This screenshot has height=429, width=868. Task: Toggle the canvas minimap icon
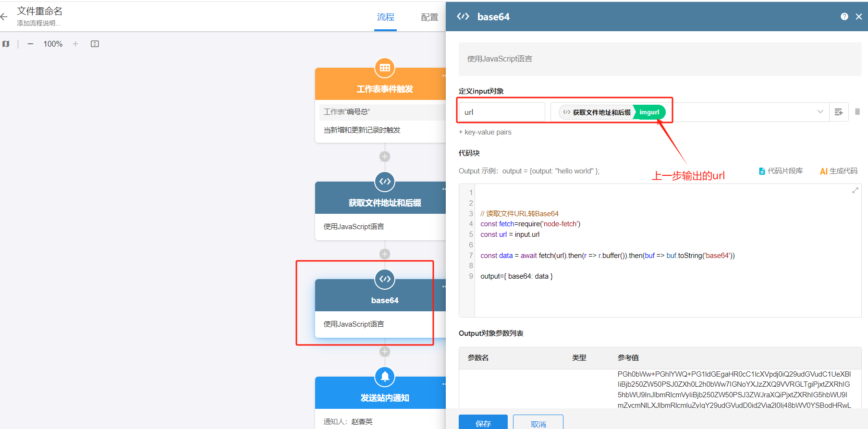(x=6, y=44)
